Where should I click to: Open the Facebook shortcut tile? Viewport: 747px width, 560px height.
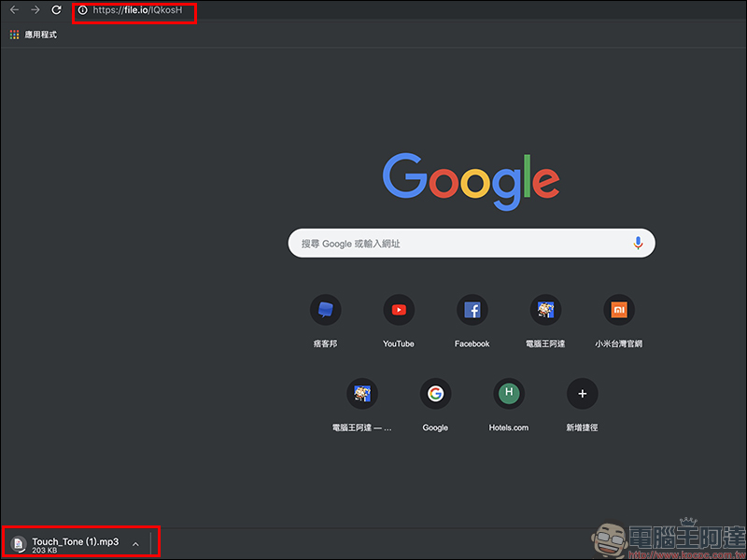pyautogui.click(x=472, y=321)
